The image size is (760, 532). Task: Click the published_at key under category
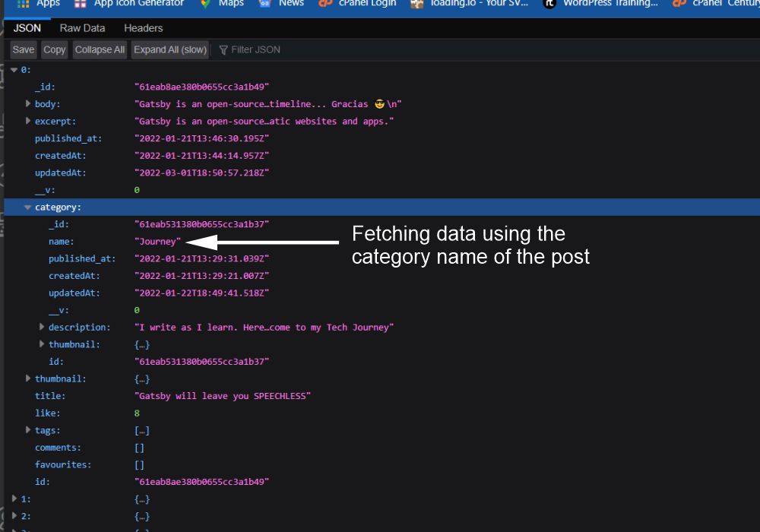tap(82, 258)
